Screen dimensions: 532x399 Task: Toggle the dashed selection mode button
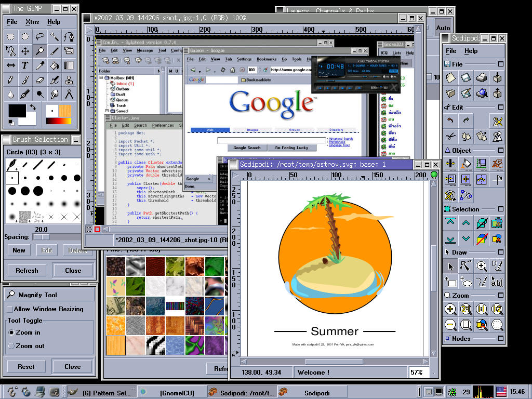(x=89, y=229)
